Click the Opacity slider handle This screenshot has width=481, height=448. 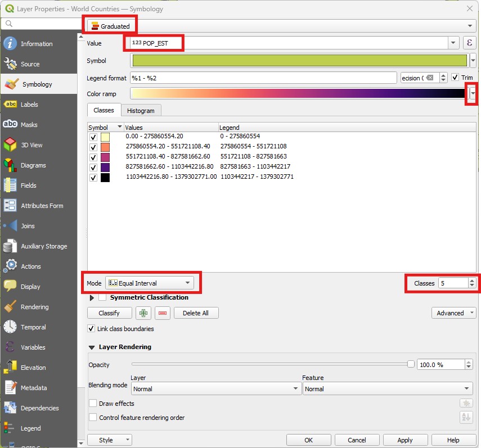click(x=411, y=364)
